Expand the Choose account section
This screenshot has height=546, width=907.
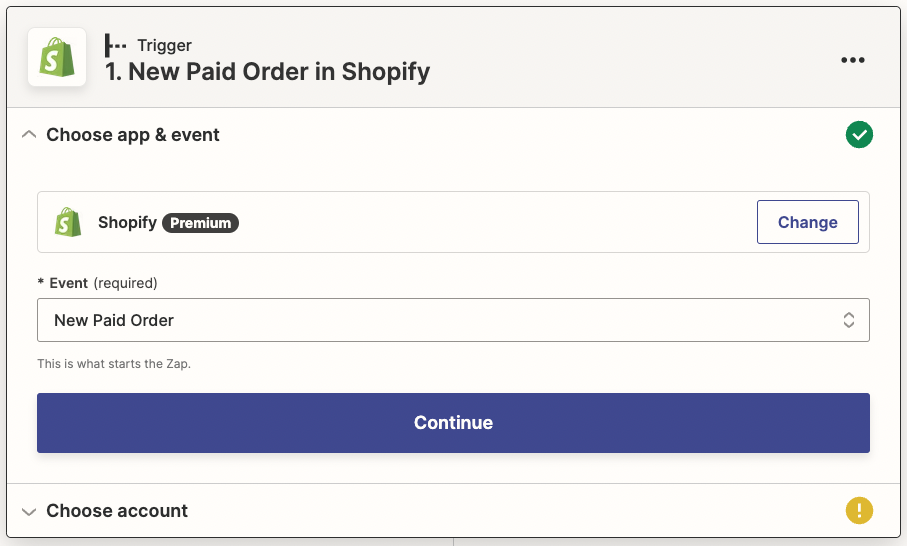[x=29, y=511]
